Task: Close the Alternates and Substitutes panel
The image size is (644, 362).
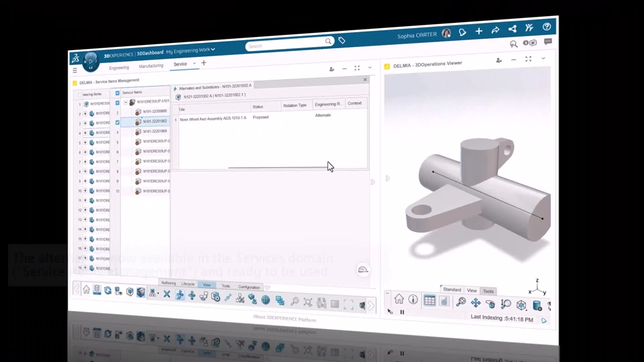Action: click(x=365, y=80)
